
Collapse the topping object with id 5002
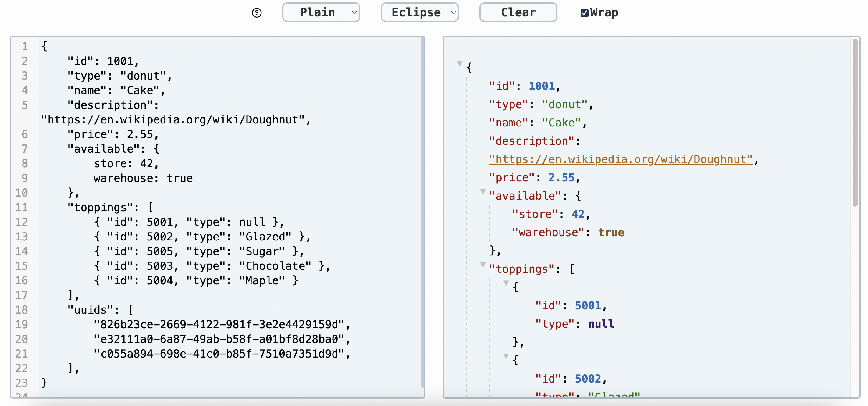[x=506, y=356]
